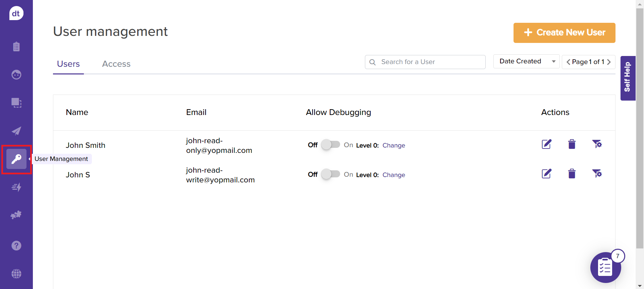Open the Self Help side panel
The image size is (644, 289).
coord(628,78)
